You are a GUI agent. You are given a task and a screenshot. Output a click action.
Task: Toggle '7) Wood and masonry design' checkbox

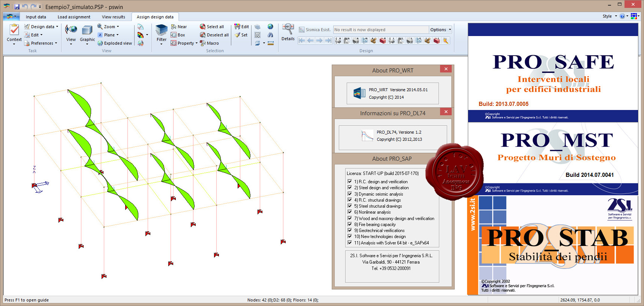(x=350, y=219)
